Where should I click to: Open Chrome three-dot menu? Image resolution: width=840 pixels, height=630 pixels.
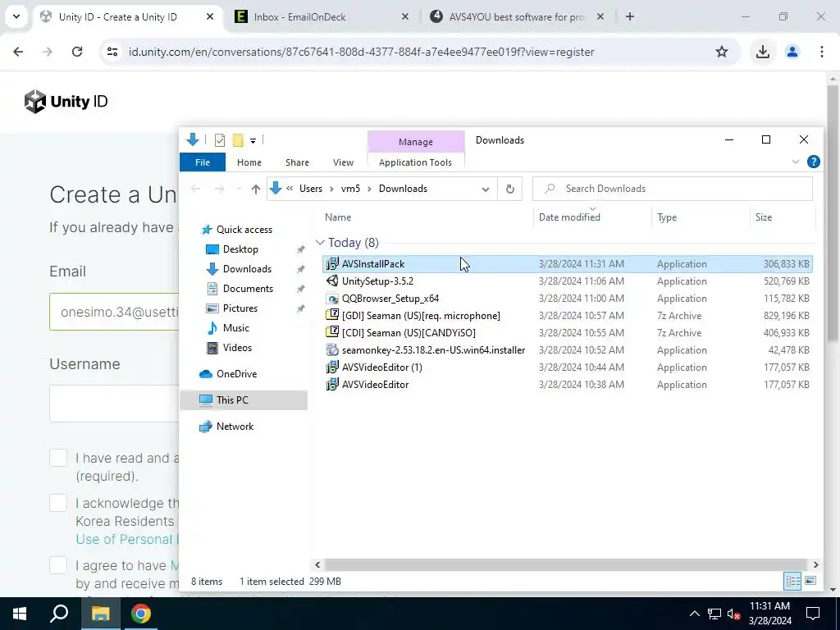click(x=821, y=52)
